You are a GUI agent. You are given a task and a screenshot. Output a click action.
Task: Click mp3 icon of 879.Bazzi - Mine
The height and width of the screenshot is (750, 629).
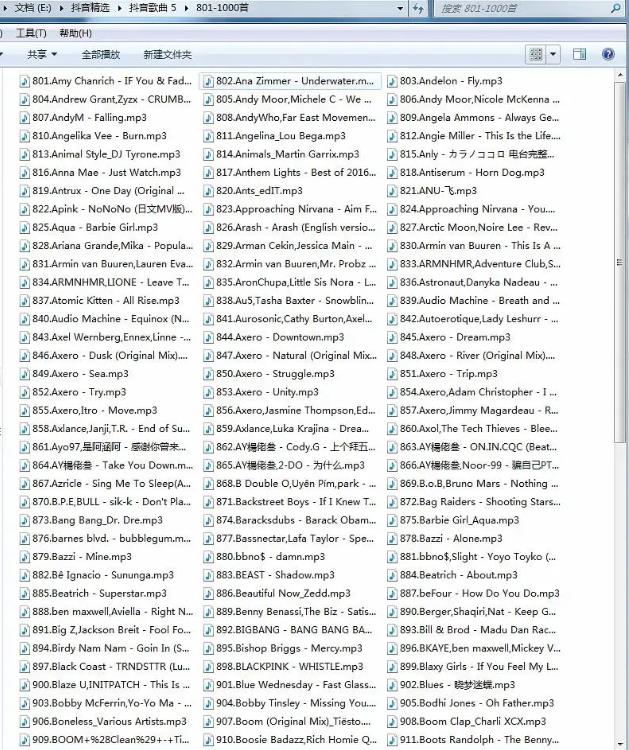(24, 557)
